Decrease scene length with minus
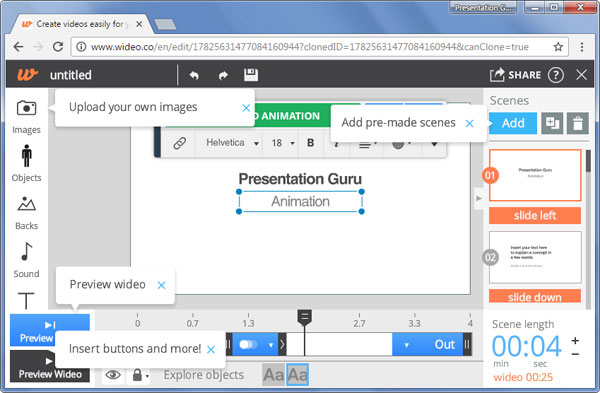Image resolution: width=600 pixels, height=393 pixels. [x=575, y=354]
